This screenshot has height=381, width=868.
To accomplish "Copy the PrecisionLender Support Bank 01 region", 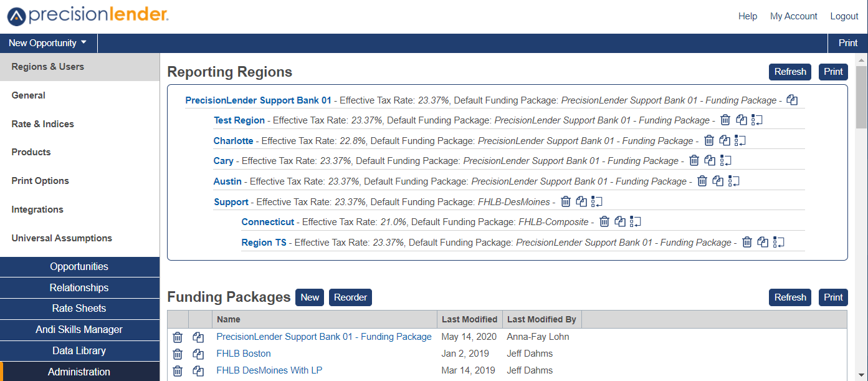I will tap(792, 100).
